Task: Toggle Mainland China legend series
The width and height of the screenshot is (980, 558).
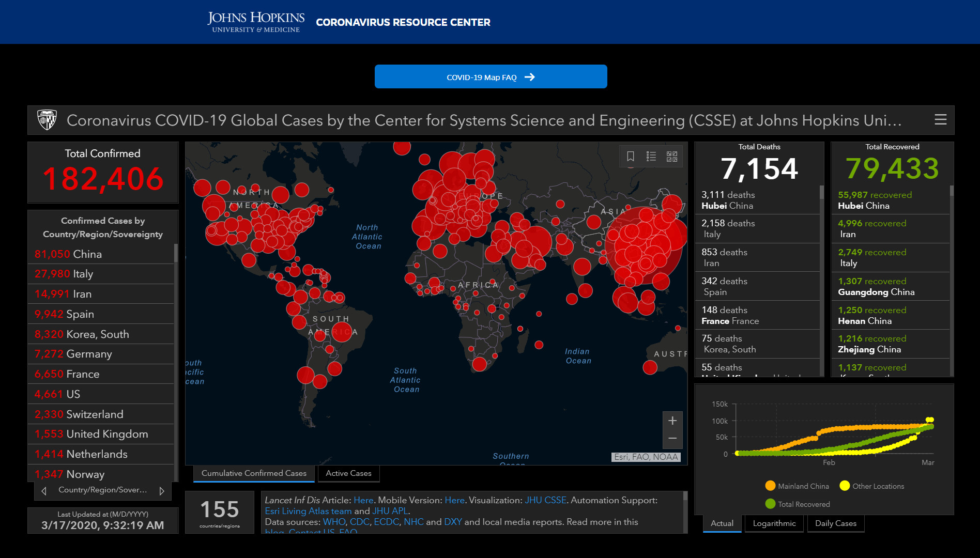Action: (x=797, y=486)
